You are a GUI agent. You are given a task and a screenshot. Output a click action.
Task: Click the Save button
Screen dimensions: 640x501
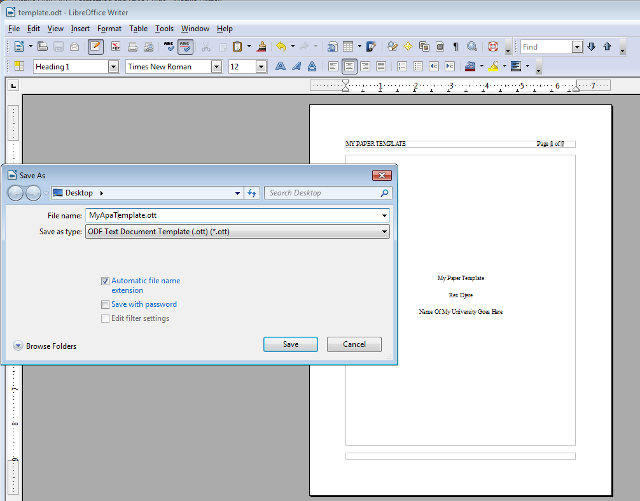click(290, 344)
